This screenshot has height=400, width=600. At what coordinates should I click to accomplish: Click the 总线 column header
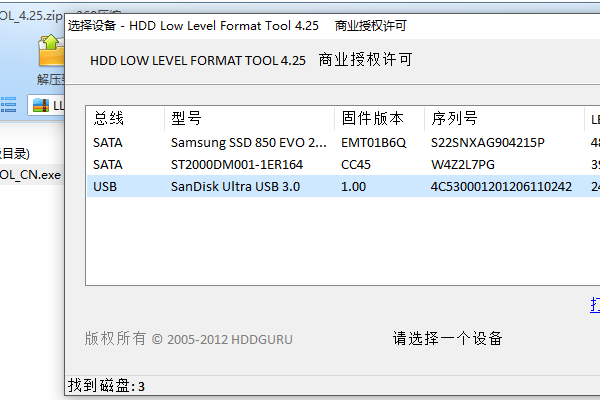[126, 118]
